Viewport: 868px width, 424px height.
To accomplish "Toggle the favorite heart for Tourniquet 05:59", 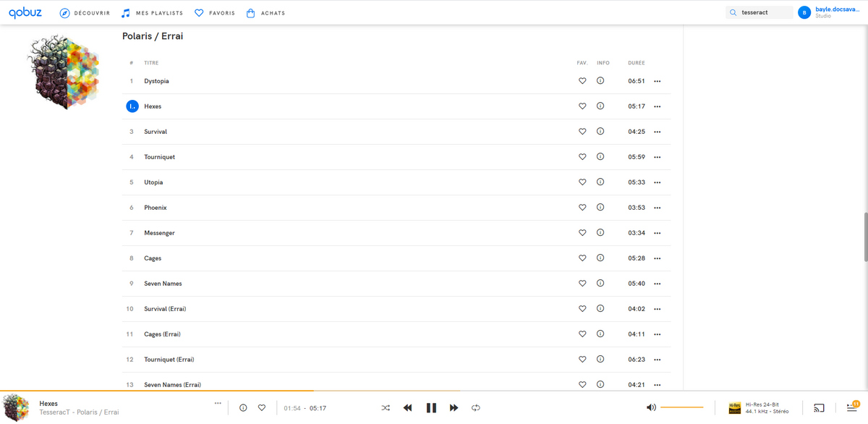I will (582, 157).
